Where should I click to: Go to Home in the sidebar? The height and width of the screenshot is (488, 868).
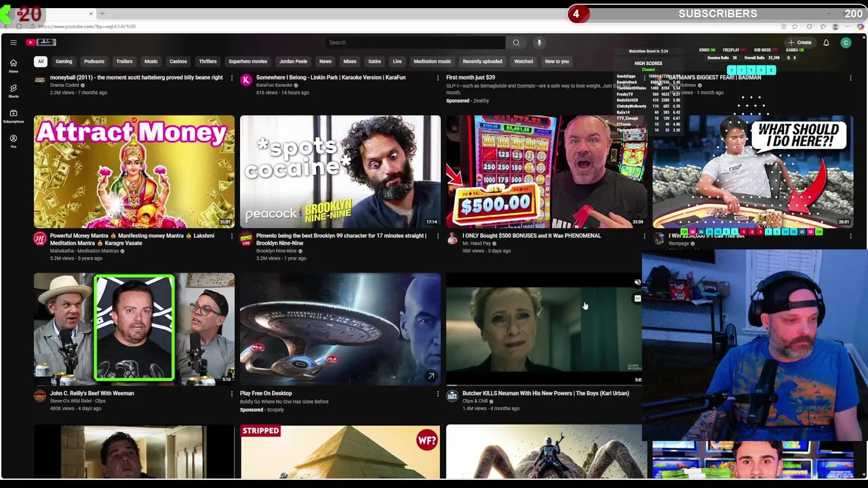[13, 66]
